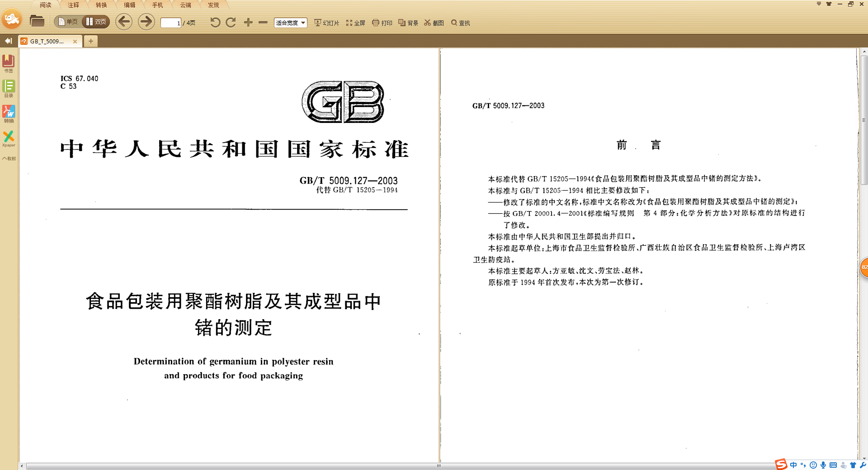Click the 打印 print button
Screen dimensions: 868x470
(x=382, y=23)
